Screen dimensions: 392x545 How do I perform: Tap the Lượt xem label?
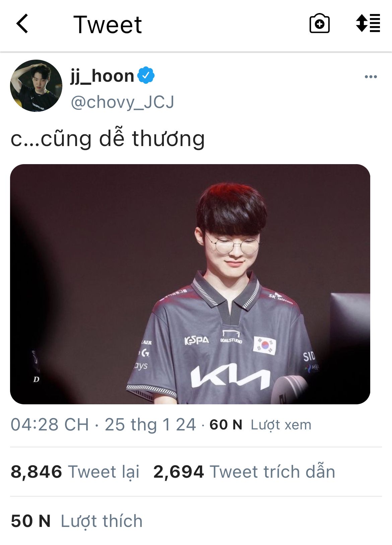(281, 425)
